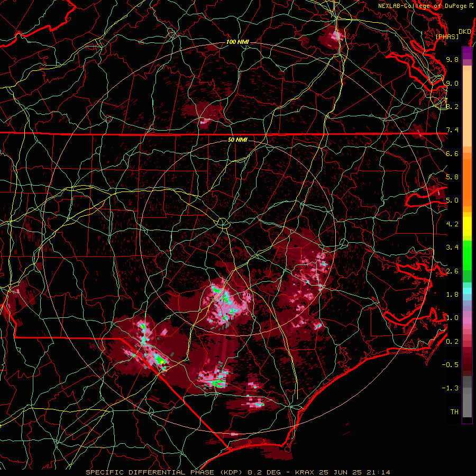Click the 9.0 value on color scale

tap(452, 83)
